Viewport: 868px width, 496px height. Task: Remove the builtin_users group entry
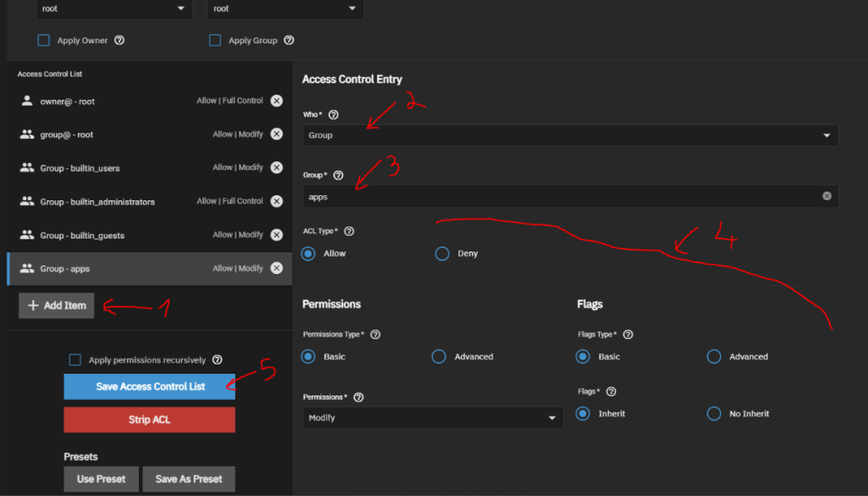276,167
